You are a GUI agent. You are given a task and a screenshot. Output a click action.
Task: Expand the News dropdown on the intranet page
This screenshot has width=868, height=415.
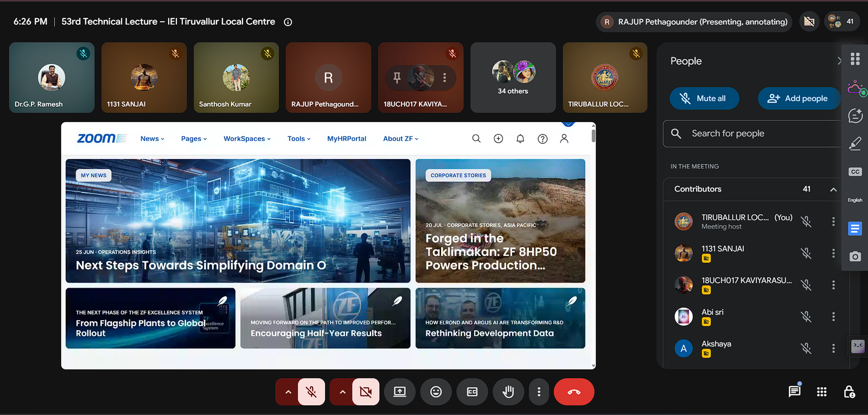click(152, 139)
